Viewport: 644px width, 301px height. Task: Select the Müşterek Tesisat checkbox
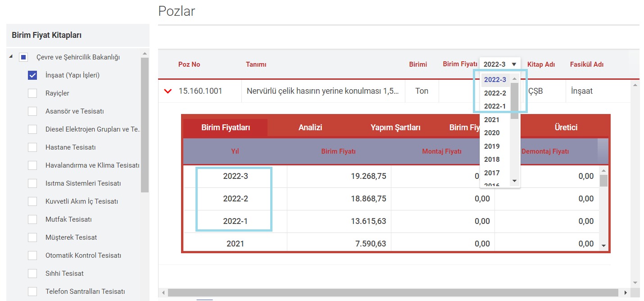coord(32,237)
